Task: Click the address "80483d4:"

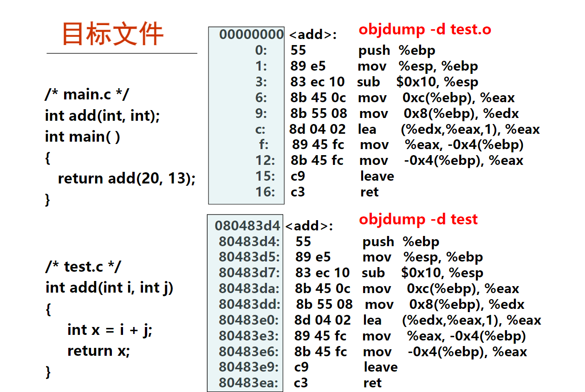Action: [249, 242]
